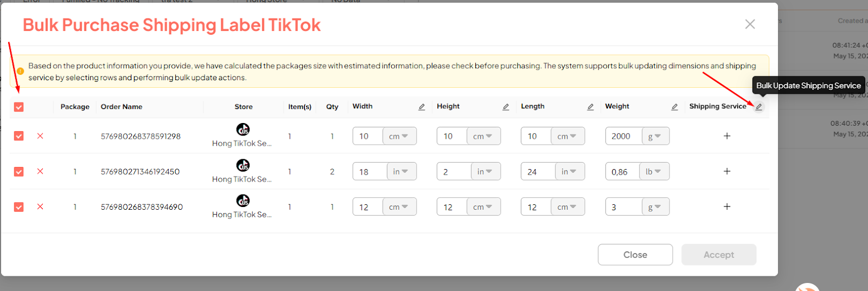Open length unit dropdown in third row
The height and width of the screenshot is (291, 868).
567,206
